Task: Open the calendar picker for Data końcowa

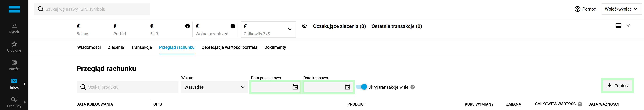Action: (347, 87)
